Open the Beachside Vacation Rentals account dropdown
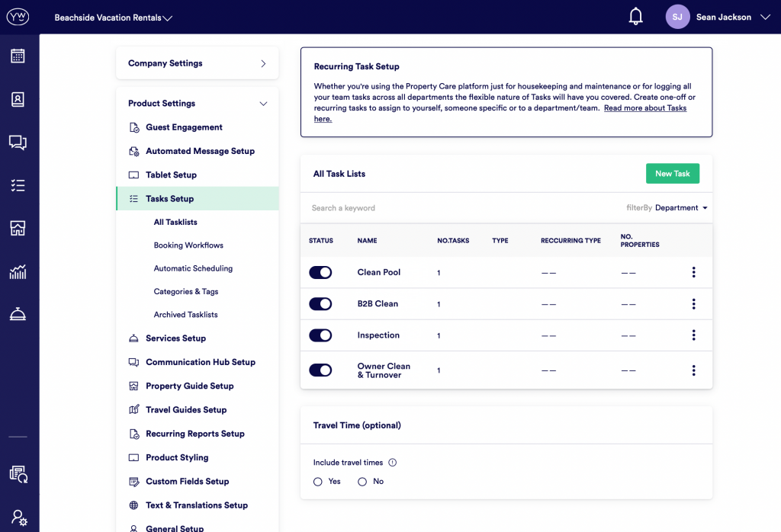The height and width of the screenshot is (532, 781). [x=113, y=18]
